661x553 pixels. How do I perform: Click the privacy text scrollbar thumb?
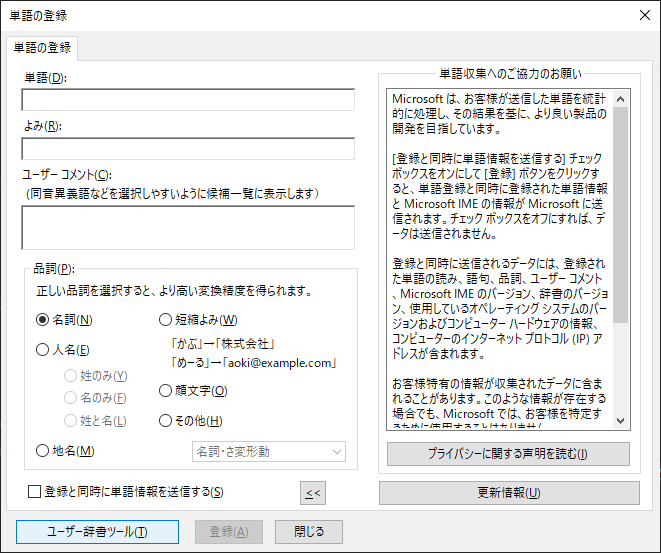[x=621, y=215]
